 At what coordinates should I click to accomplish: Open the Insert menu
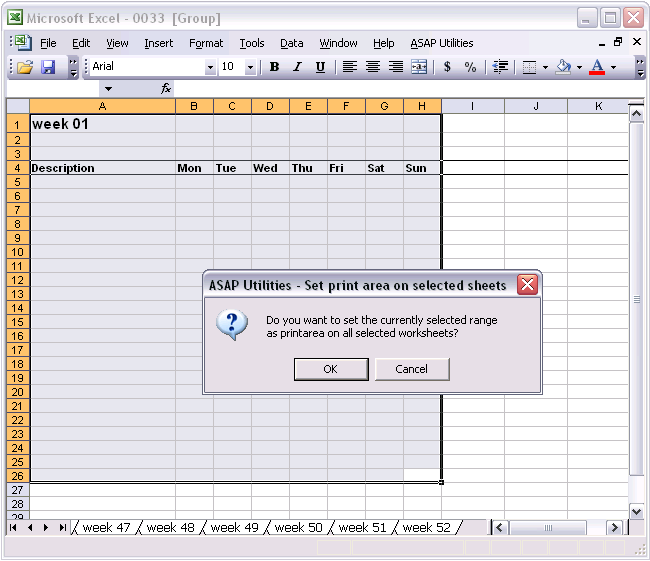tap(158, 43)
